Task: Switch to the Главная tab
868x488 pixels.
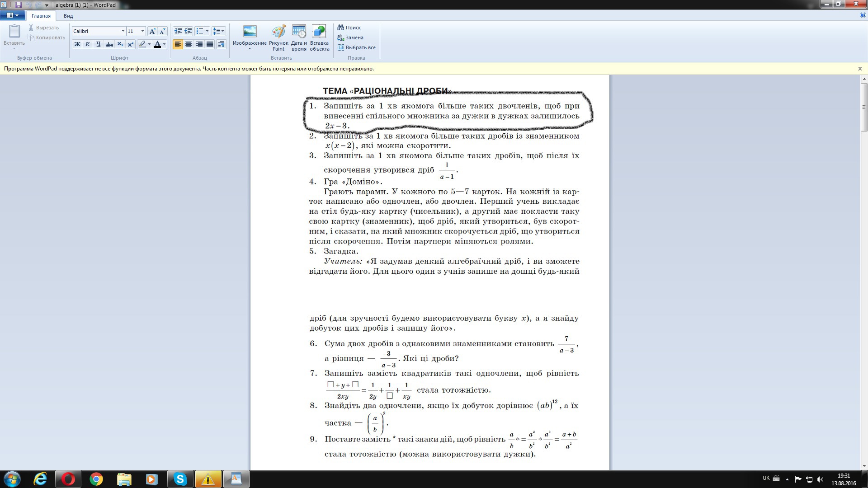Action: [x=41, y=16]
